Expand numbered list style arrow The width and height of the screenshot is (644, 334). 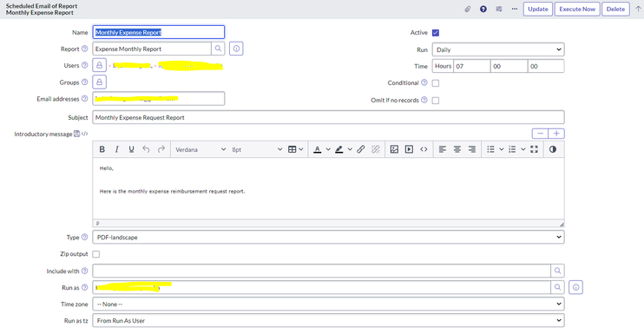(x=522, y=149)
